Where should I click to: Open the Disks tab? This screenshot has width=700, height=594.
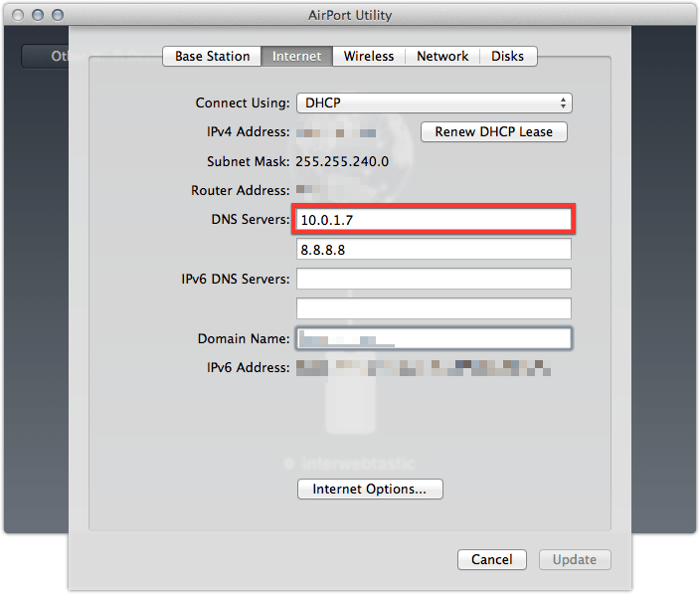pos(507,57)
